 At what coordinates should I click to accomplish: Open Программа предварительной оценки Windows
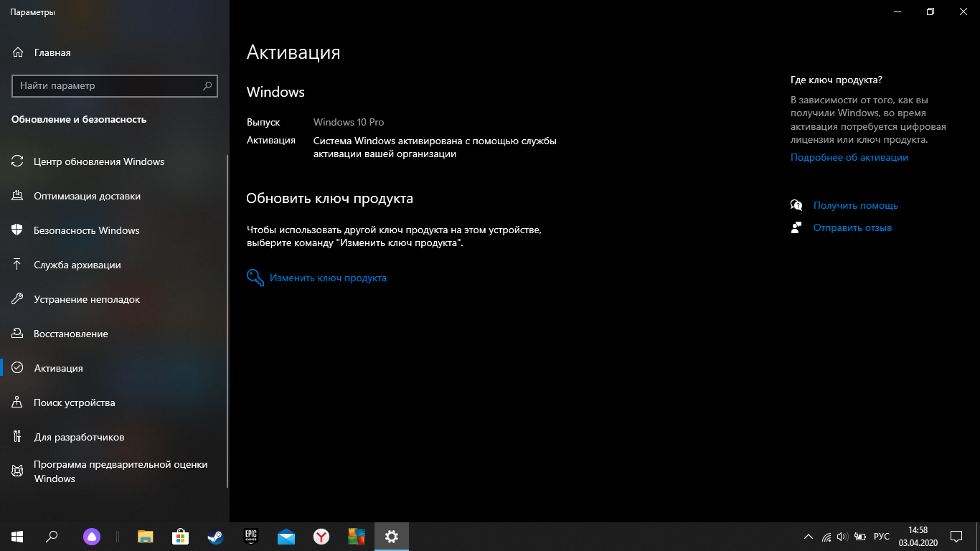coord(115,471)
